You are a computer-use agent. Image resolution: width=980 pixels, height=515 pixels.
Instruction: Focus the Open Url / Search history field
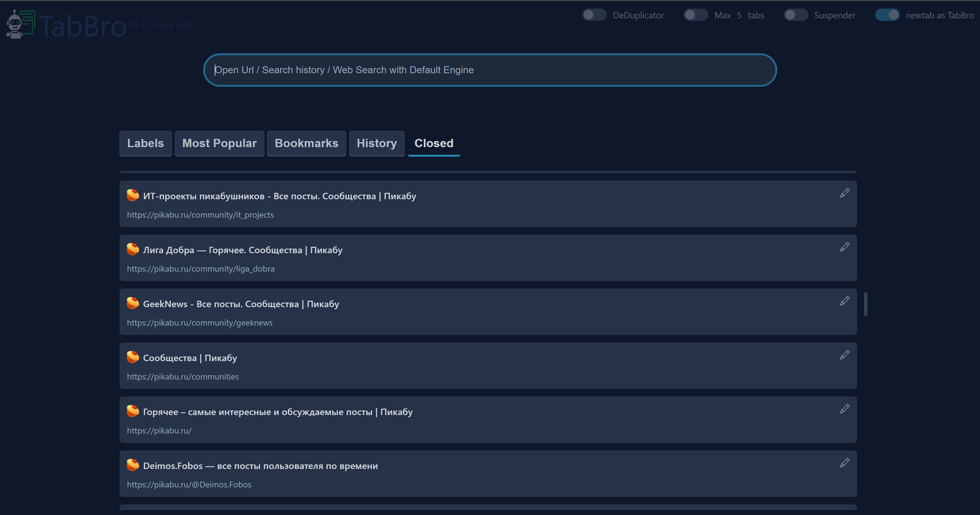[490, 70]
